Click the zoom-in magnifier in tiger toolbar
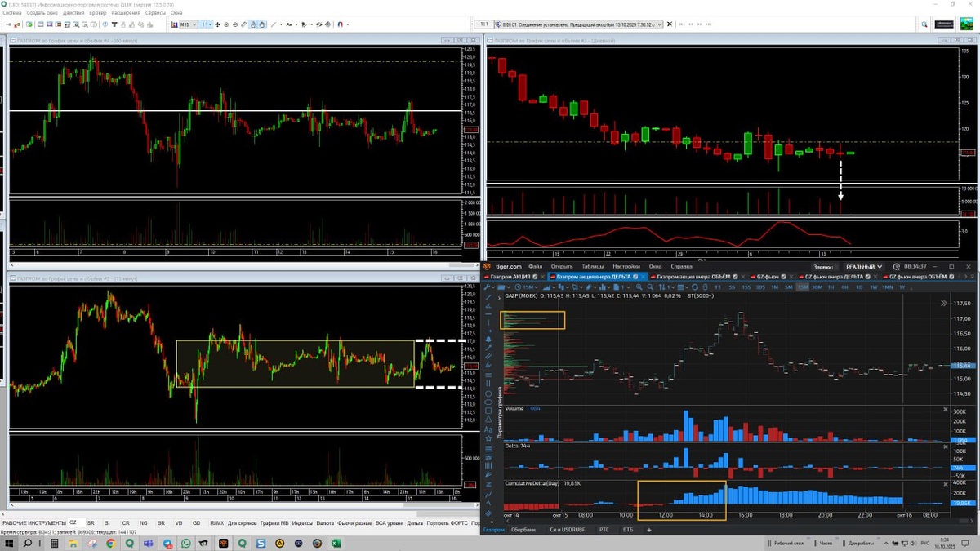980x551 pixels. pos(639,287)
